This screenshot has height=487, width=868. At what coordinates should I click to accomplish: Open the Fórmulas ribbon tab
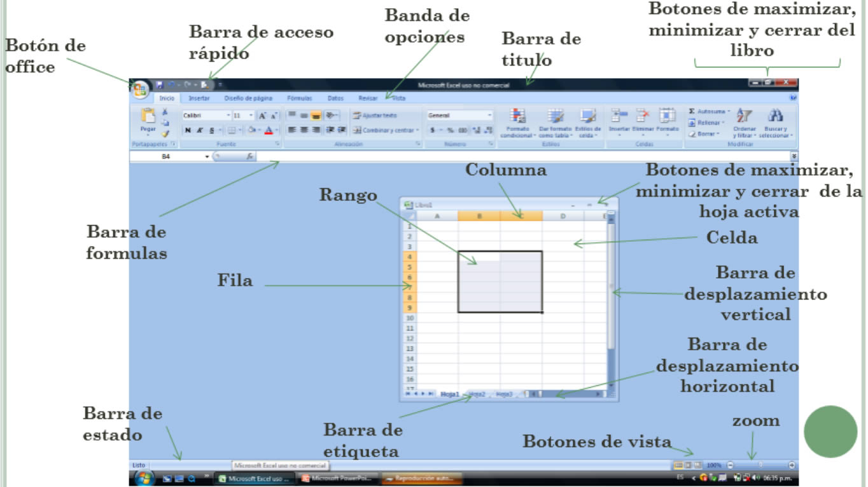299,99
